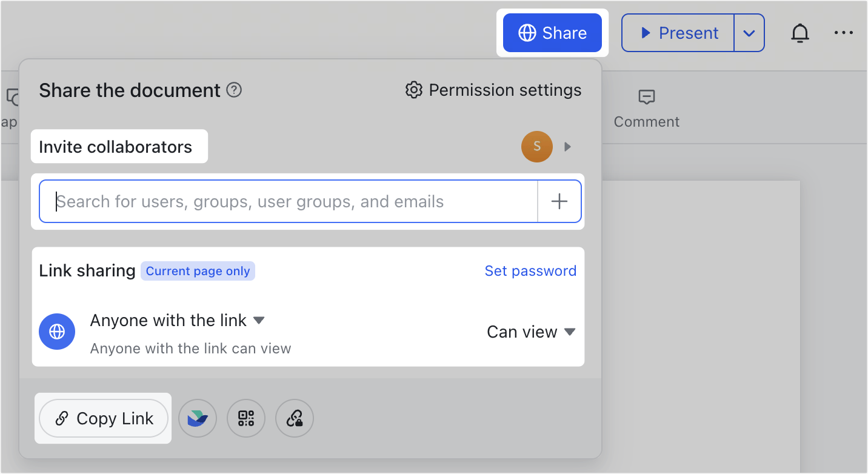This screenshot has width=868, height=474.
Task: Start presentation with Present button
Action: click(678, 33)
